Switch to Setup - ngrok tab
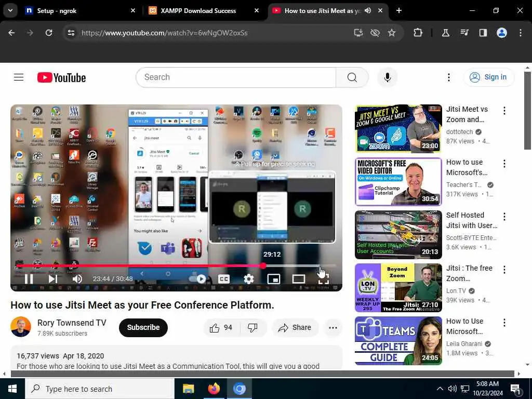This screenshot has width=532, height=399. tap(81, 11)
